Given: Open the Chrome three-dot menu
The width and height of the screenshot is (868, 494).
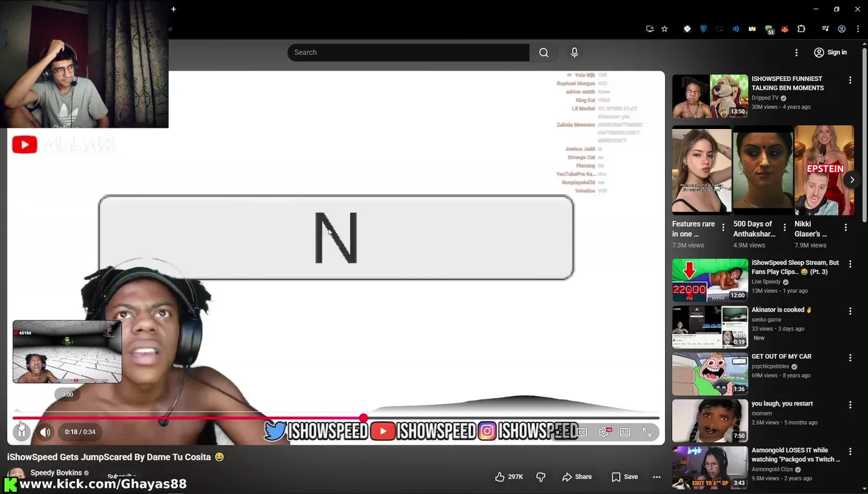Looking at the screenshot, I should tap(858, 29).
